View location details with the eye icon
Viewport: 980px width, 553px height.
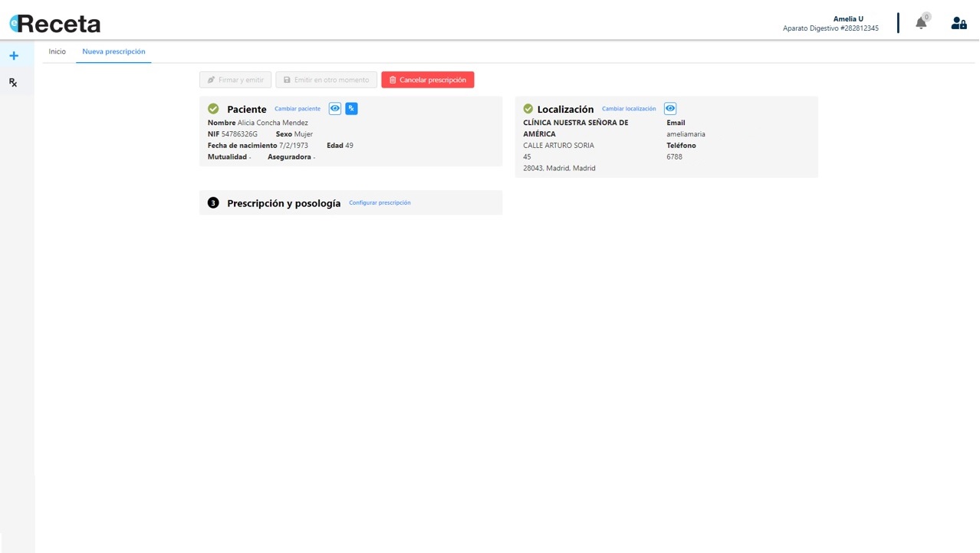click(x=670, y=109)
